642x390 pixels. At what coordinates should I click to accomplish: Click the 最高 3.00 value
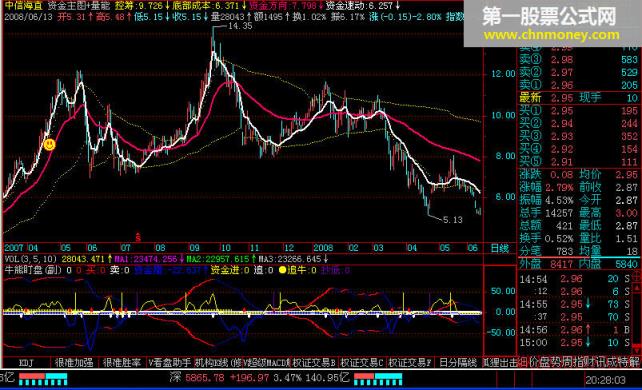pyautogui.click(x=626, y=213)
